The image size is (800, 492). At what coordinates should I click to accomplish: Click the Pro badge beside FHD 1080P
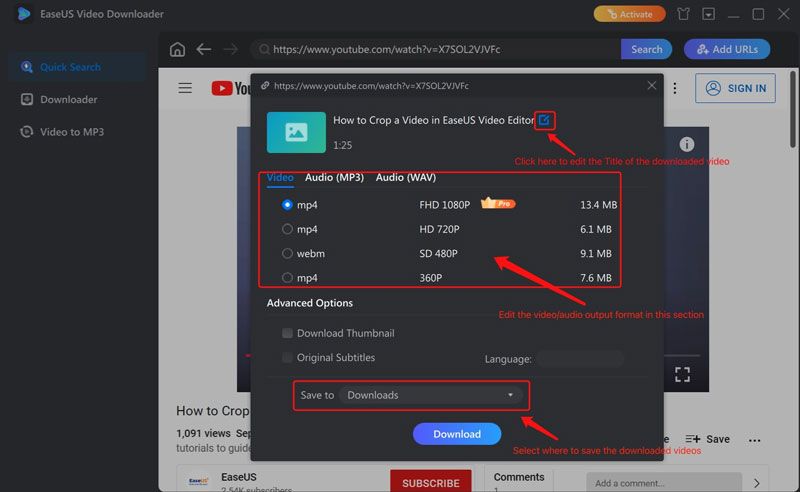(x=498, y=203)
